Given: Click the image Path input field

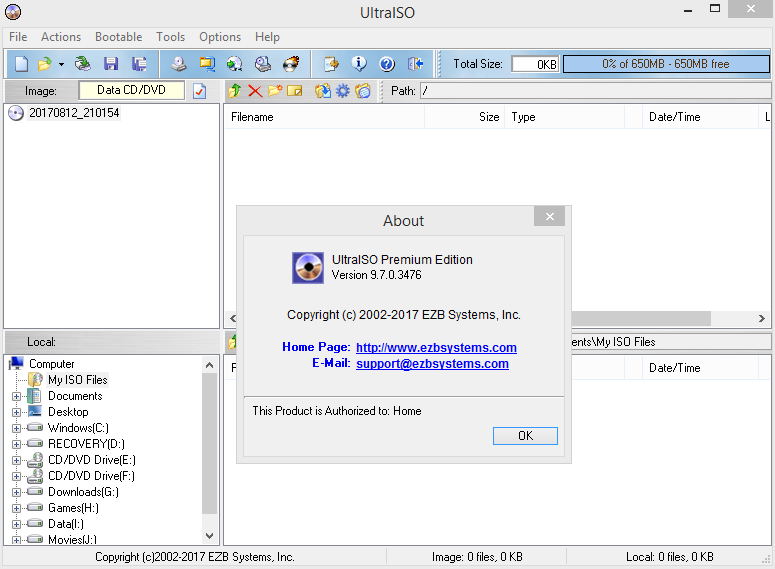Looking at the screenshot, I should point(596,91).
